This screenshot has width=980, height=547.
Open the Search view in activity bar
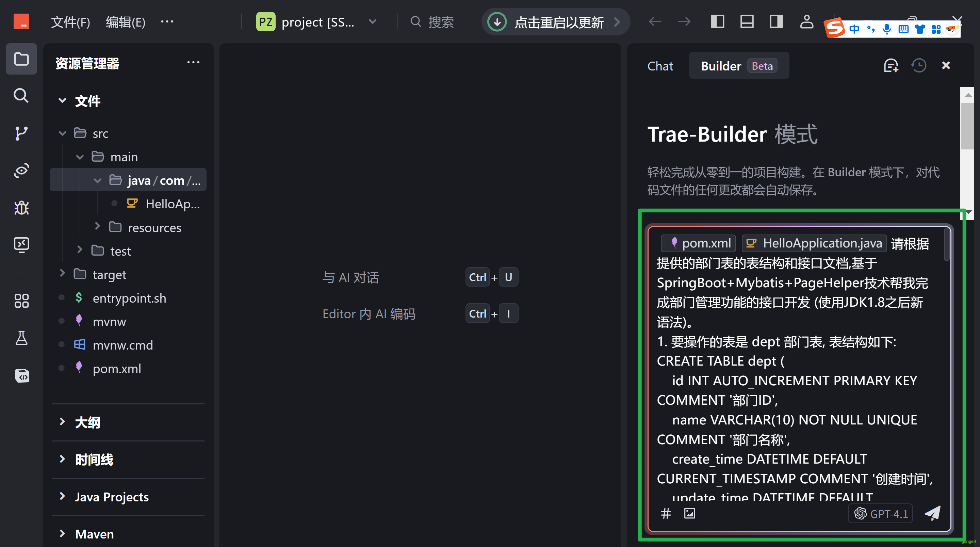point(21,96)
